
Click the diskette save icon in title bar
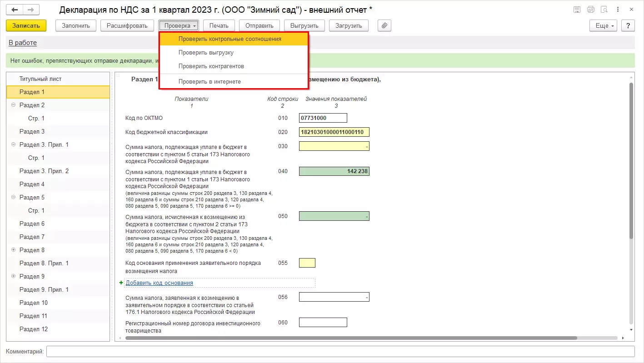point(577,10)
